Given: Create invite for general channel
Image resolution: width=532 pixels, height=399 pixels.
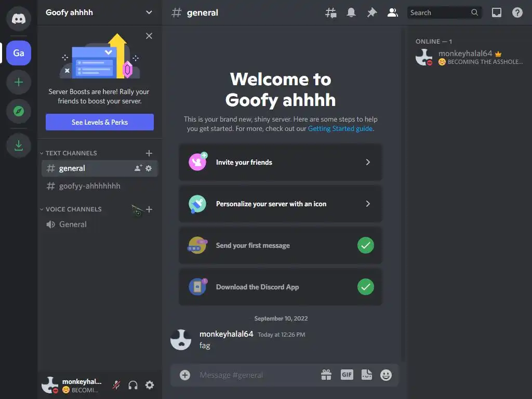Looking at the screenshot, I should point(138,168).
